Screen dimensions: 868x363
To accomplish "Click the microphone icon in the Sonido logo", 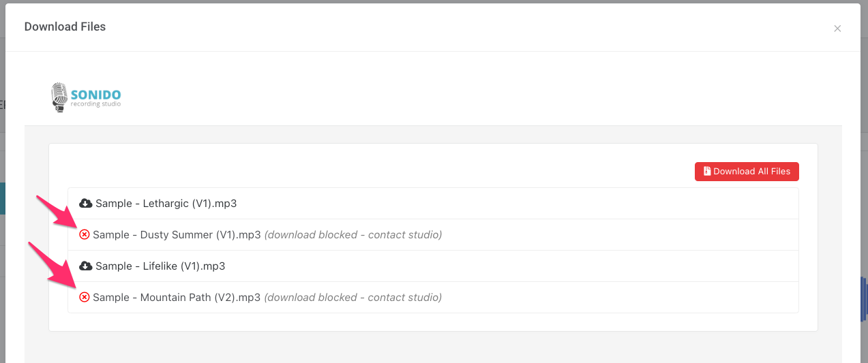I will [60, 97].
